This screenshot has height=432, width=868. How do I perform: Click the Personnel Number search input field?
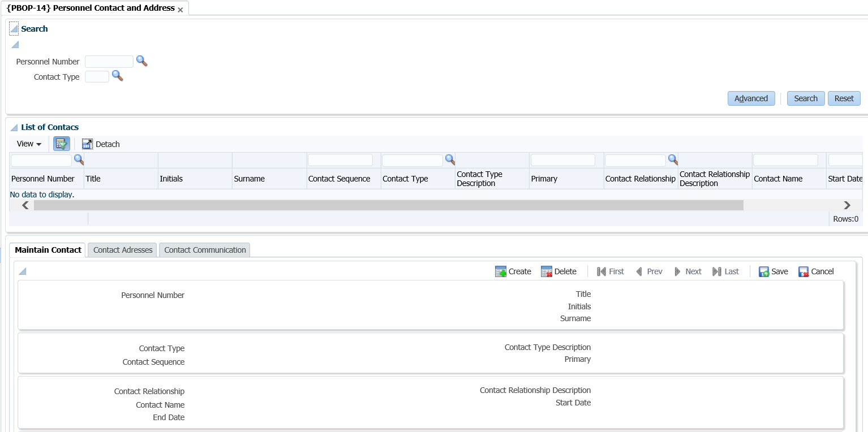pyautogui.click(x=109, y=62)
